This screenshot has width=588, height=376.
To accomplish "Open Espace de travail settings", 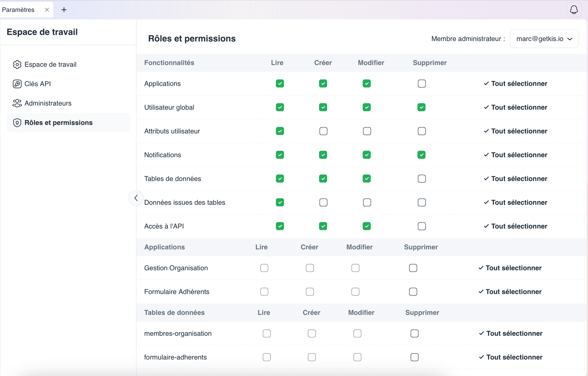I will tap(68, 65).
